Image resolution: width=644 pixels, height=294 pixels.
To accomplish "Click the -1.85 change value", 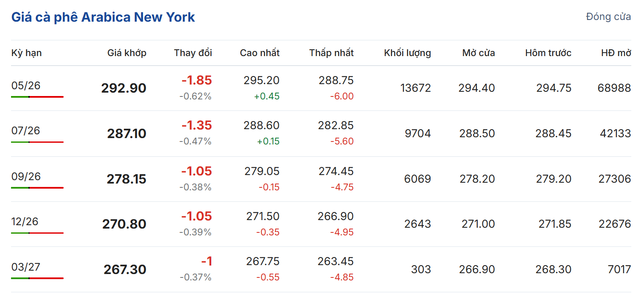I will coord(196,80).
